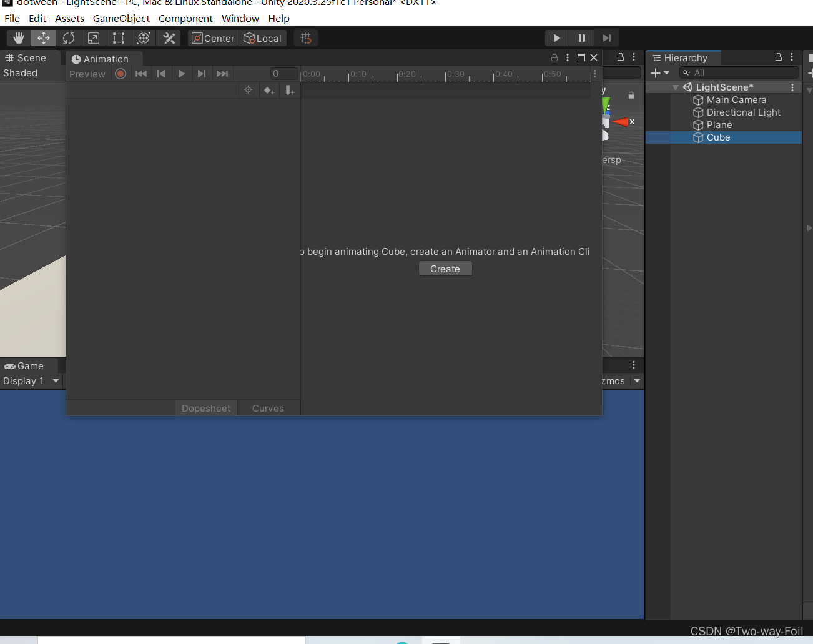Search the Hierarchy field
This screenshot has width=813, height=644.
click(x=739, y=73)
